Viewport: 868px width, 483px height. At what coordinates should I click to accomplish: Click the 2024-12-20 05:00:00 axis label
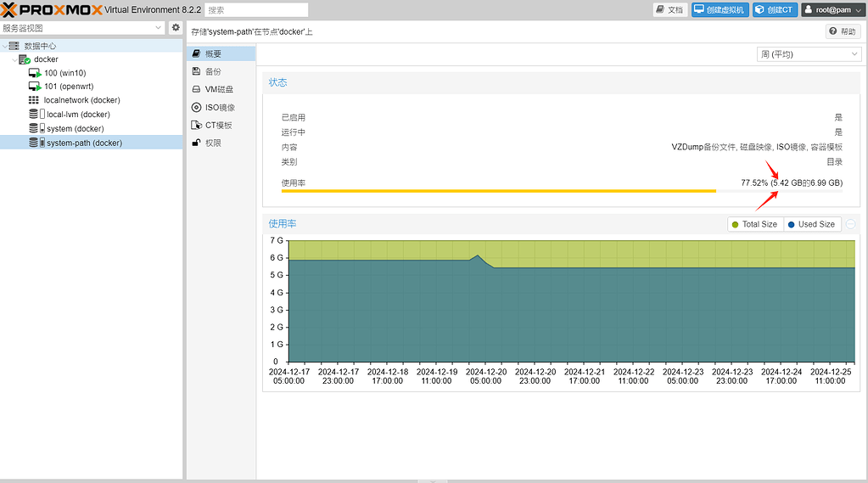click(x=486, y=377)
